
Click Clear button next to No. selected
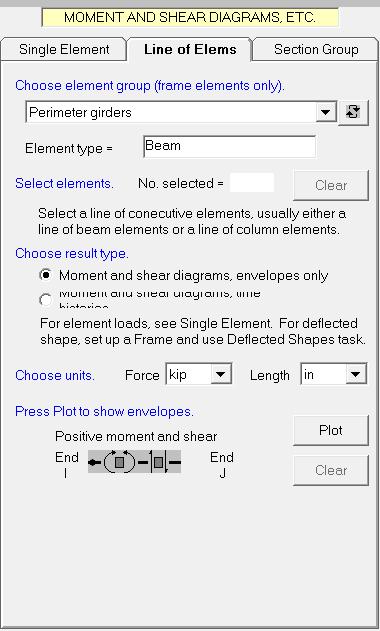(331, 185)
